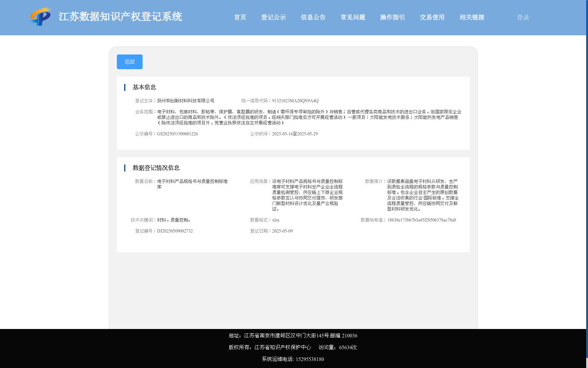Viewport: 588px width, 368px height.
Task: Select registration date 2025-05-09
Action: (282, 231)
